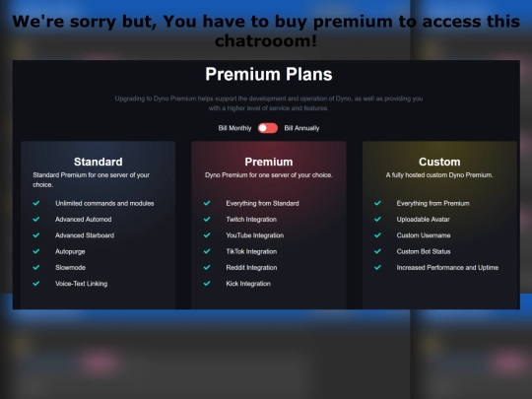This screenshot has height=399, width=532.
Task: Select the Bill Annually label
Action: pyautogui.click(x=301, y=128)
